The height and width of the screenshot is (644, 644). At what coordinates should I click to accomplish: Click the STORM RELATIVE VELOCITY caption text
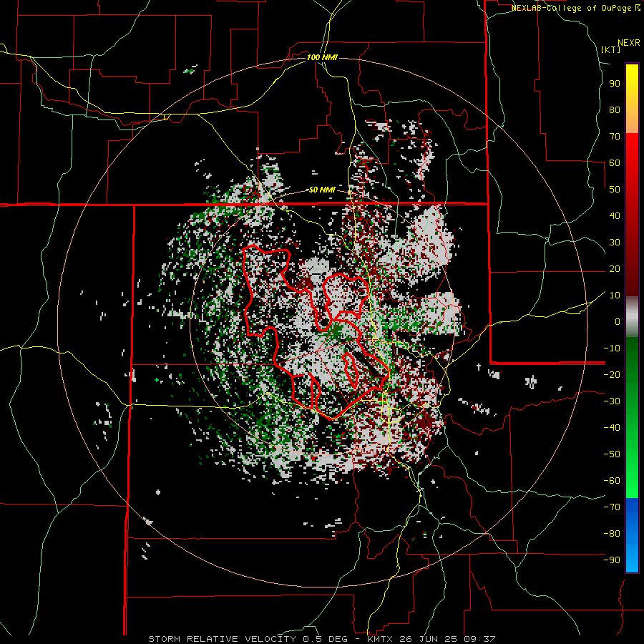(x=222, y=639)
